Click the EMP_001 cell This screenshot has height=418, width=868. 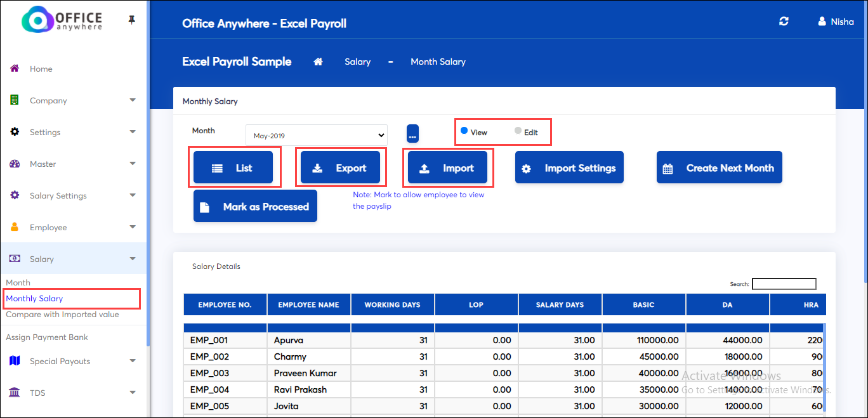225,340
